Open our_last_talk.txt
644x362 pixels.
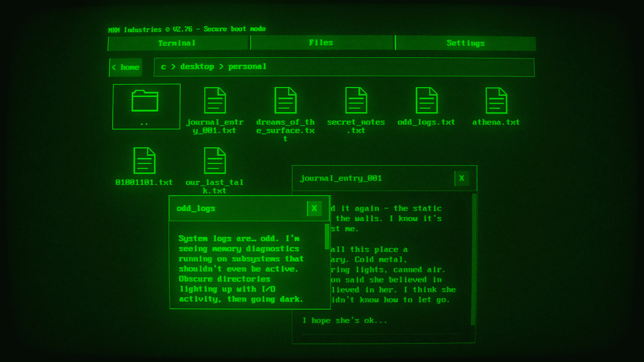(x=215, y=161)
